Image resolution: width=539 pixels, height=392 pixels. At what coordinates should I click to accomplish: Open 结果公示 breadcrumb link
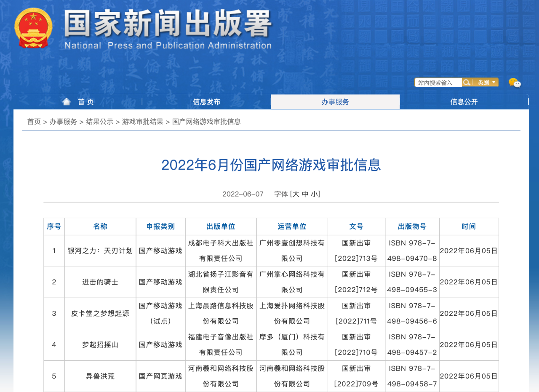pyautogui.click(x=100, y=122)
